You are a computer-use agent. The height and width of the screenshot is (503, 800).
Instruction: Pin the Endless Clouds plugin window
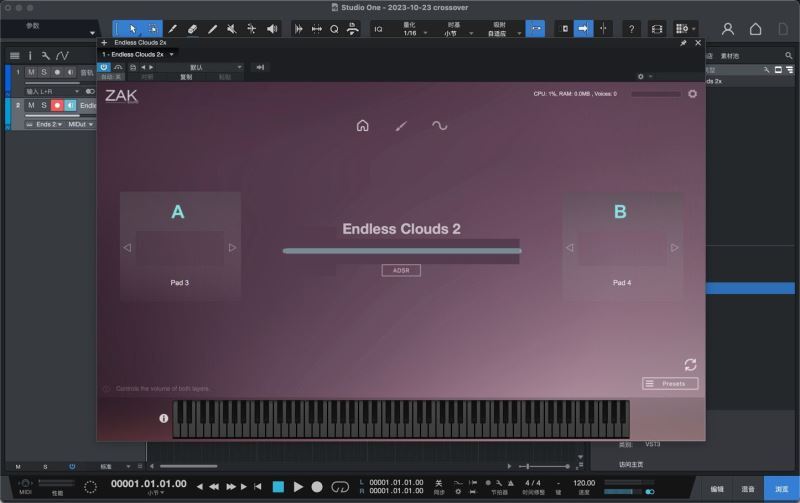tap(683, 43)
